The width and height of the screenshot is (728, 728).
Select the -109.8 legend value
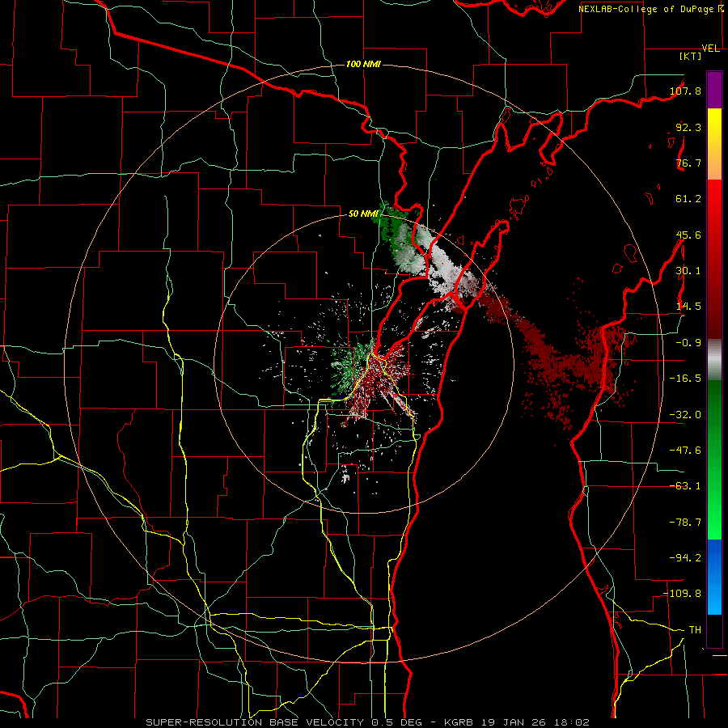(683, 594)
